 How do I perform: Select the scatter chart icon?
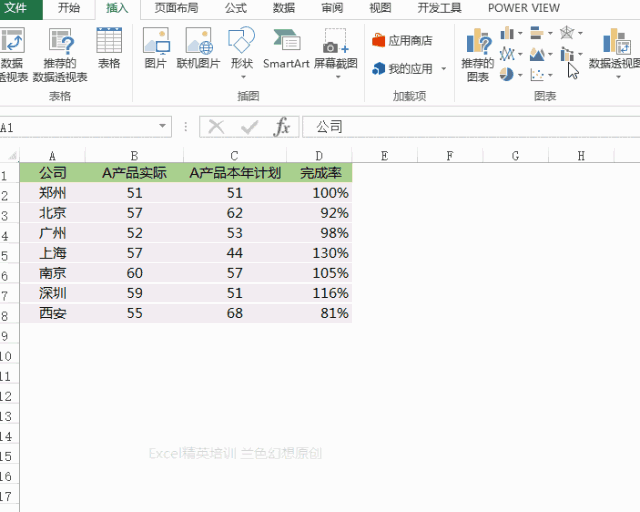[x=539, y=75]
